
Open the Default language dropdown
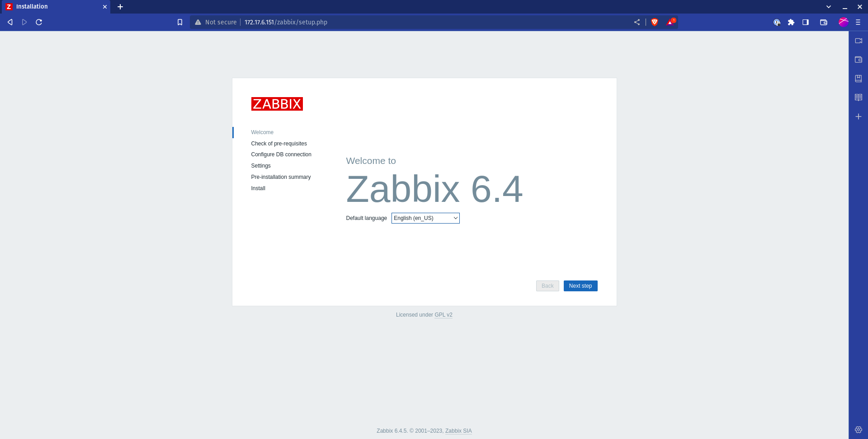(x=425, y=218)
